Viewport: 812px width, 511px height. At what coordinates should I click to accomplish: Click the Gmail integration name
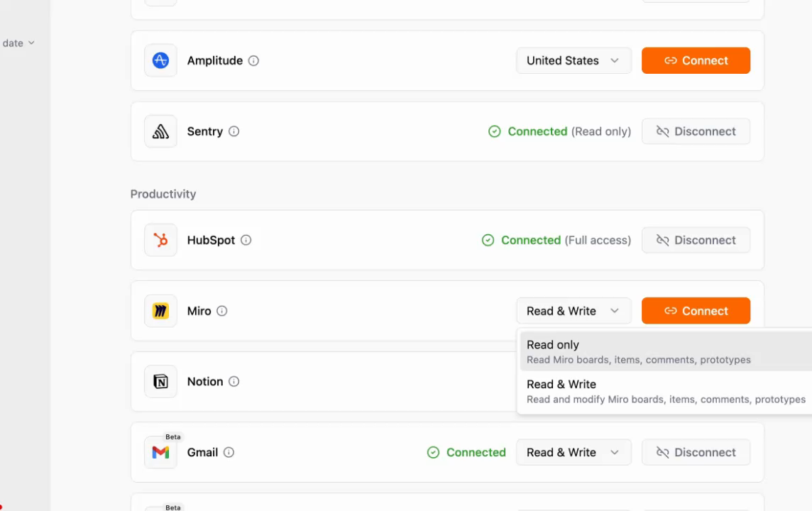202,453
